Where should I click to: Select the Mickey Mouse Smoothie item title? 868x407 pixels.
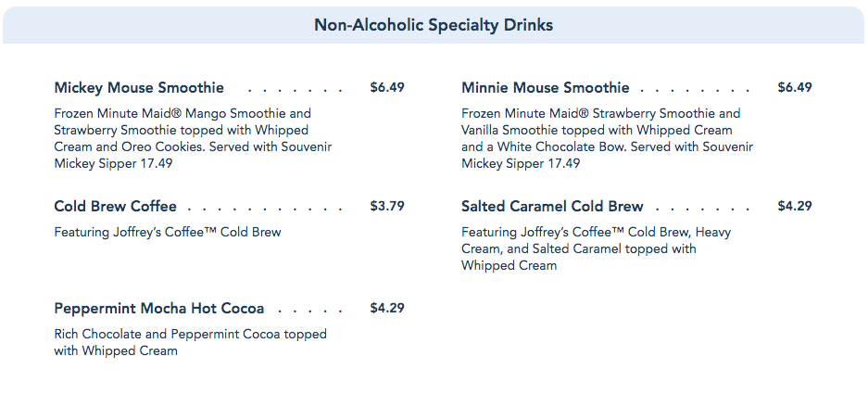[x=139, y=88]
